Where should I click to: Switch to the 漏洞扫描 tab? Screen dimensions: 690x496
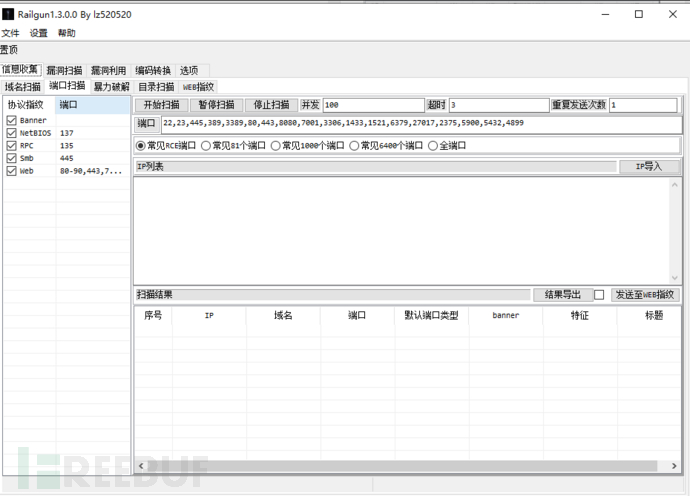point(64,70)
